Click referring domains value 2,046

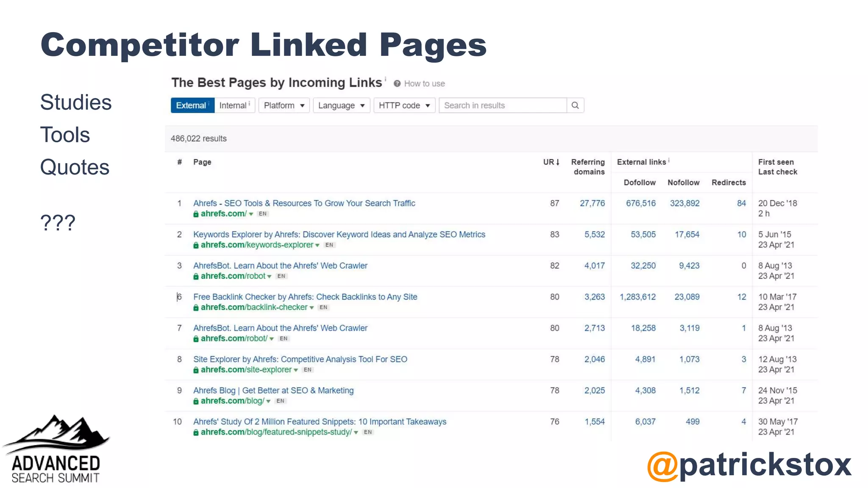(594, 359)
